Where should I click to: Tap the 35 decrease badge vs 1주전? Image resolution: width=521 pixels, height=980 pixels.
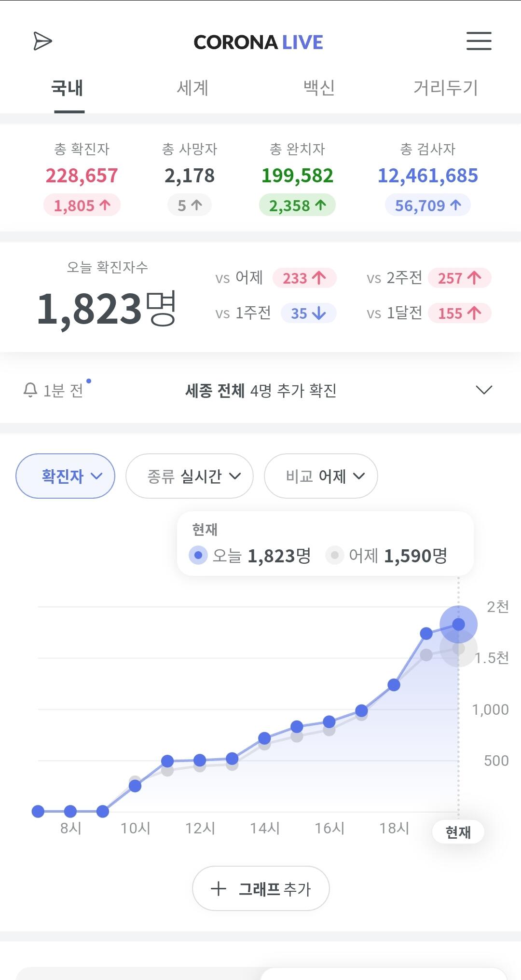pyautogui.click(x=308, y=313)
